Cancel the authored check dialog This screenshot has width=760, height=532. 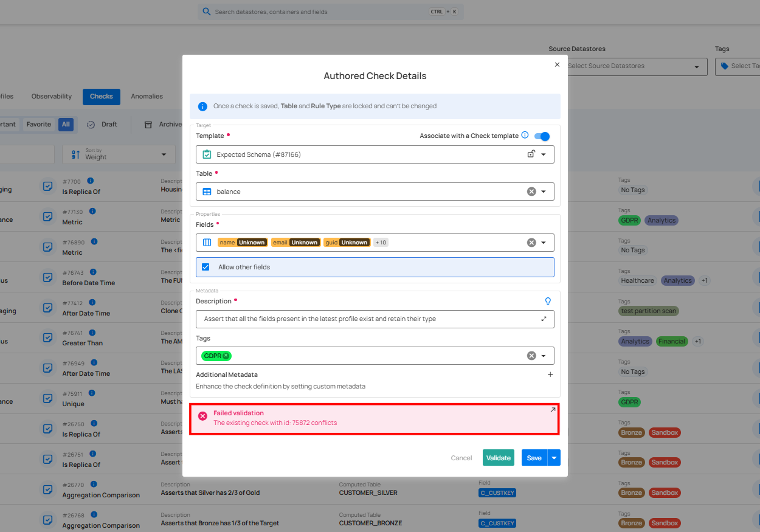click(x=461, y=458)
